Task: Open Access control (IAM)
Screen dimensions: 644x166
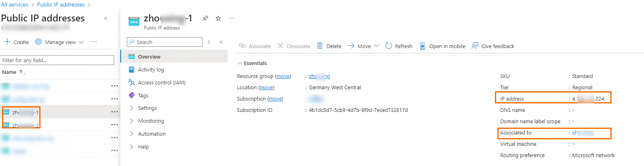Action: click(162, 83)
